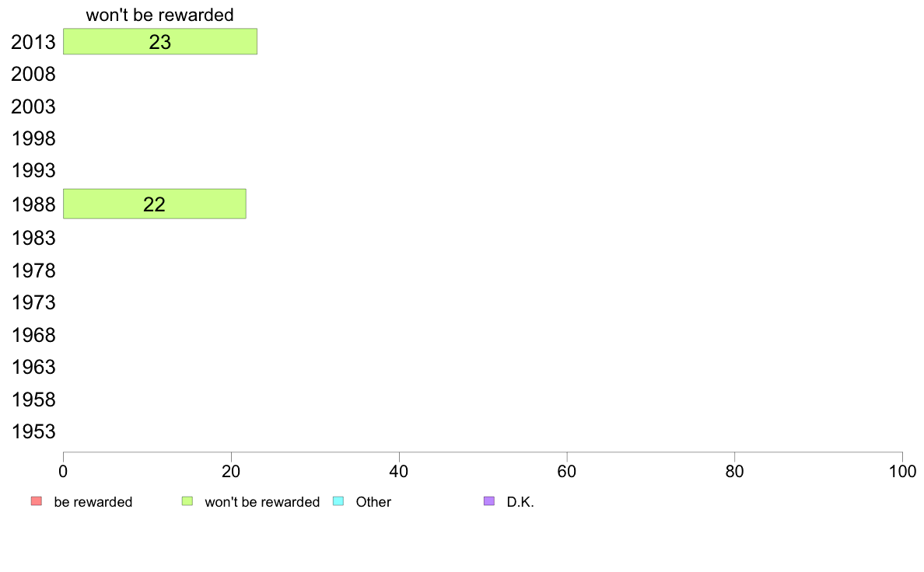This screenshot has width=924, height=572.
Task: Click the 100 tick on the x-axis
Action: click(x=902, y=471)
